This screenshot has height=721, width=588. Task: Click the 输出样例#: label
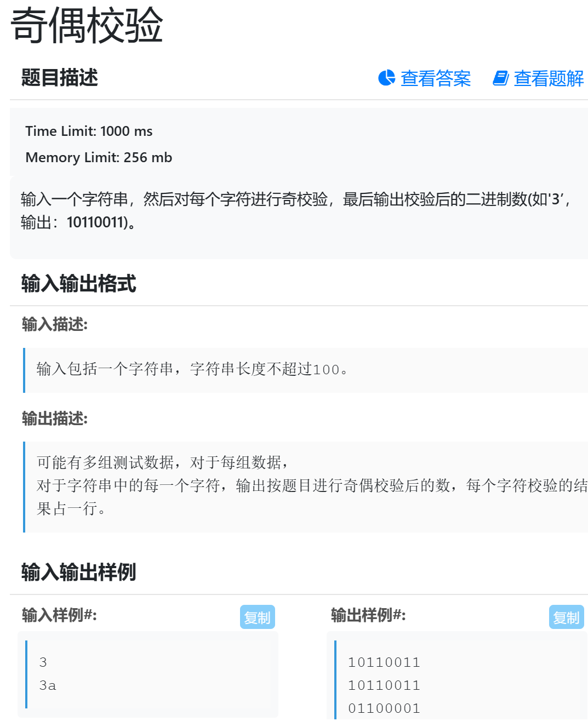tap(368, 615)
